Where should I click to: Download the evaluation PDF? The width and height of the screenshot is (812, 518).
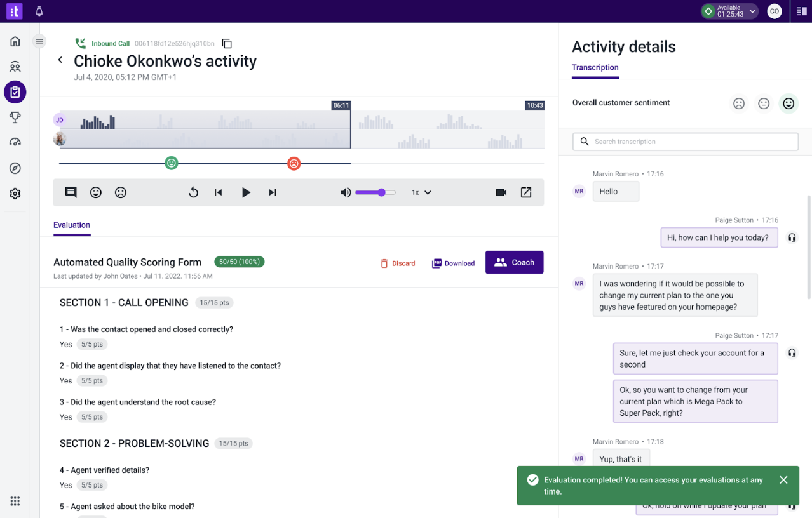point(454,263)
